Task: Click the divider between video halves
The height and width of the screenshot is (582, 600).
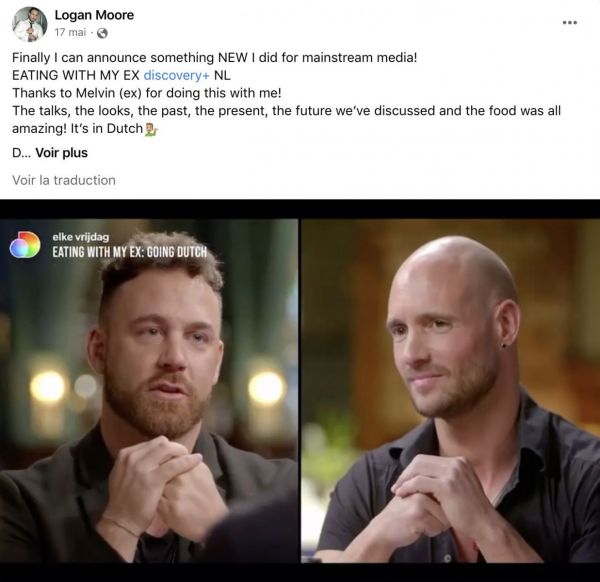Action: 300,391
